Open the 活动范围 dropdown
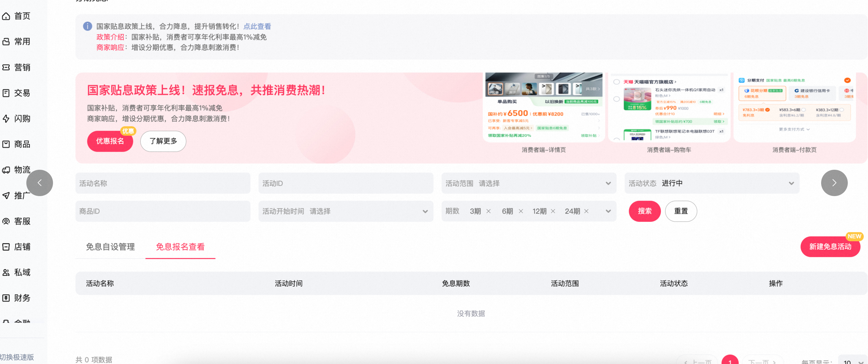 pos(529,183)
